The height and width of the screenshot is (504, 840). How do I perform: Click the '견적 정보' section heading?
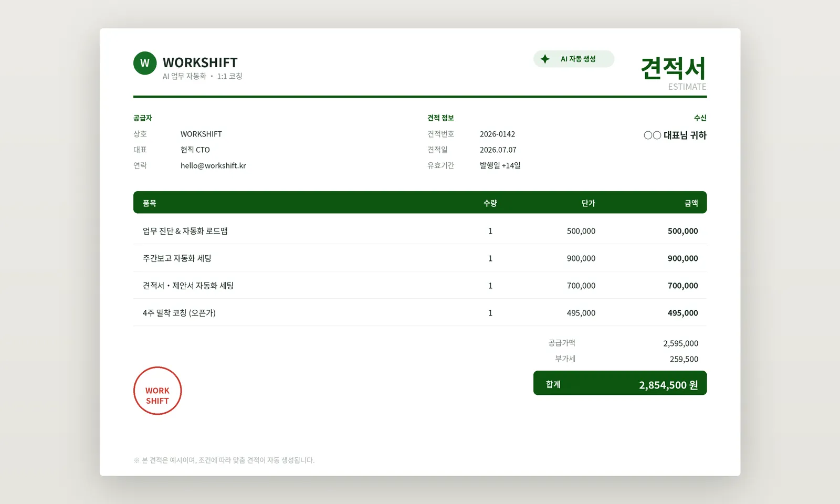pos(440,118)
